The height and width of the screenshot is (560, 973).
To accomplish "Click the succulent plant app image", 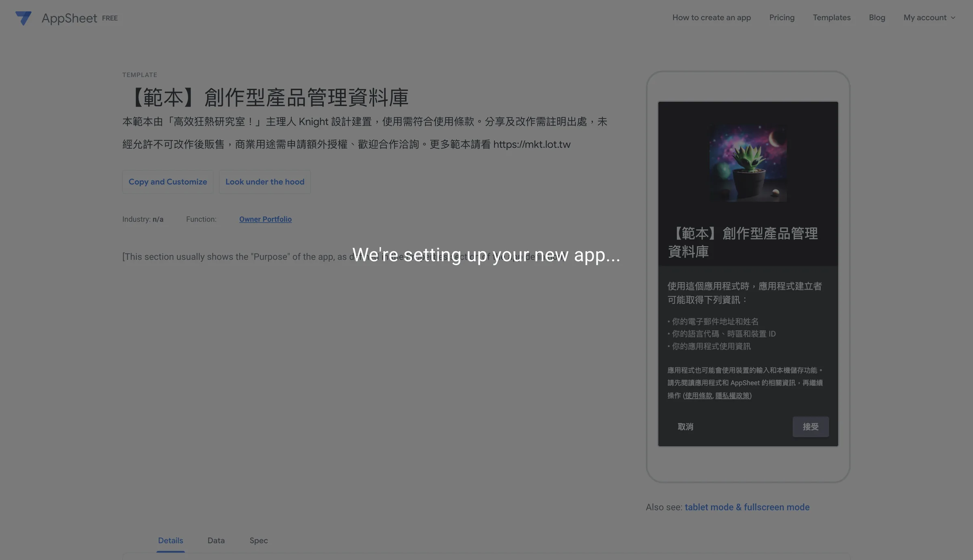I will pyautogui.click(x=748, y=163).
